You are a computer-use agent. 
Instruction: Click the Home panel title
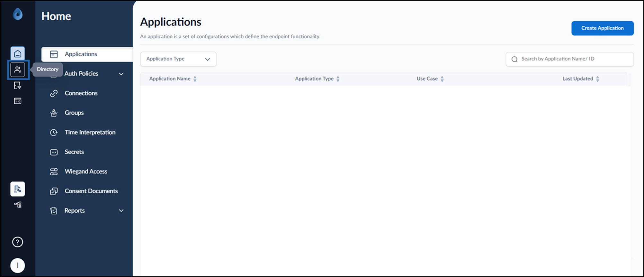(x=56, y=16)
